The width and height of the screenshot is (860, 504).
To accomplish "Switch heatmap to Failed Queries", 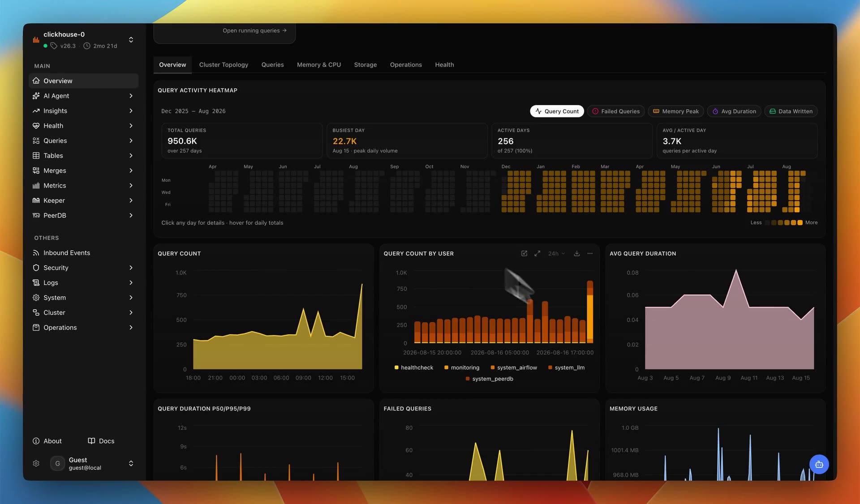I will click(616, 111).
